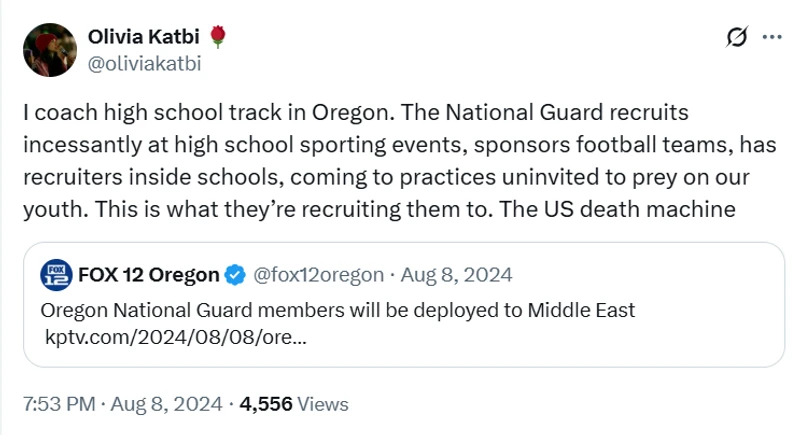Open the three-dot more options menu
The height and width of the screenshot is (435, 800).
coord(772,37)
